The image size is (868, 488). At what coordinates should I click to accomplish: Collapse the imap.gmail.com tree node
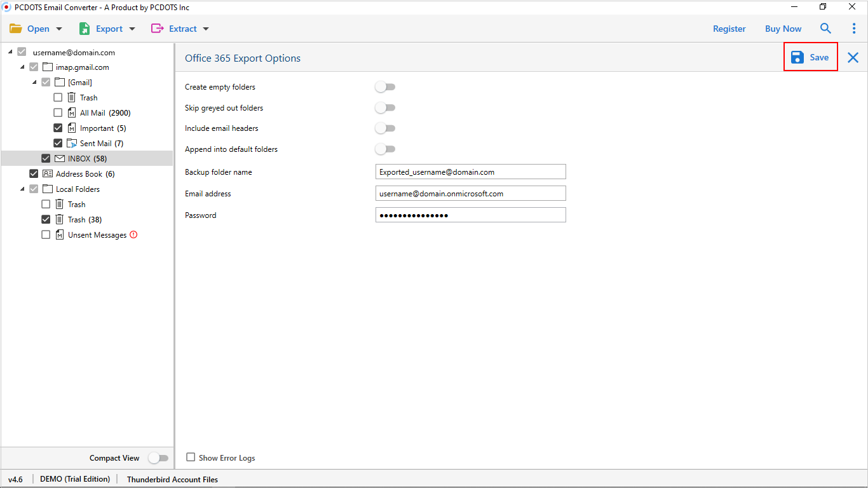(x=22, y=67)
